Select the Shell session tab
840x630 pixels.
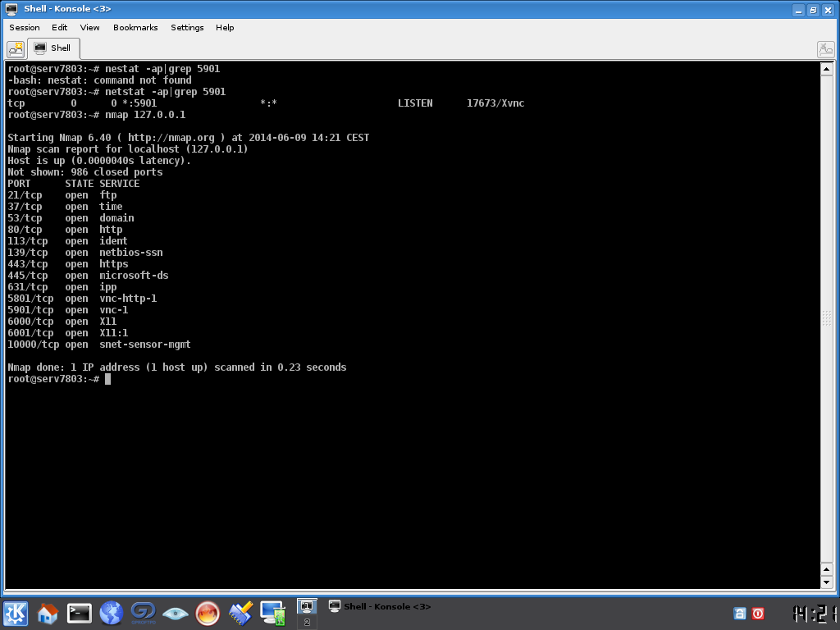pos(53,48)
